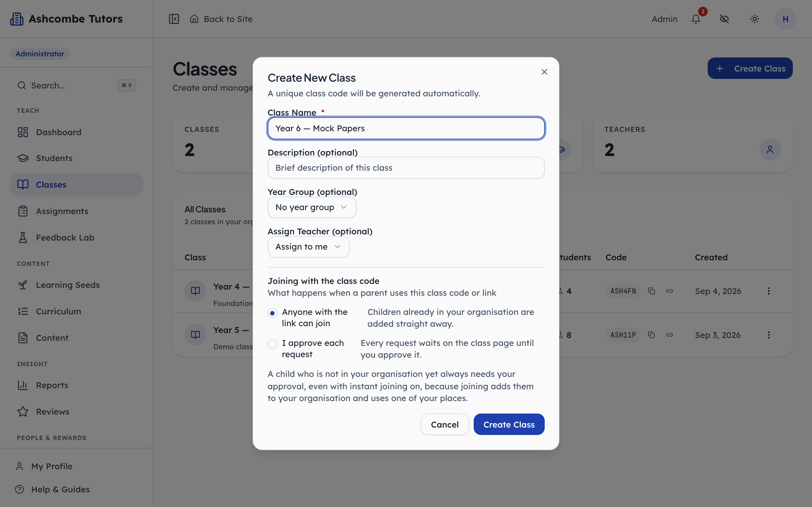Collapse the sidebar panel icon
Screen dimensions: 812x507
(x=174, y=19)
